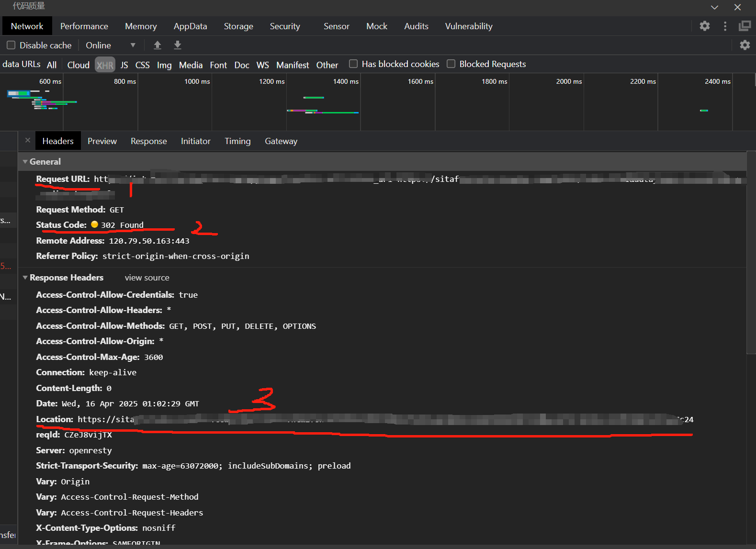Viewport: 756px width, 549px height.
Task: Open the Initiator sub-tab
Action: [195, 141]
